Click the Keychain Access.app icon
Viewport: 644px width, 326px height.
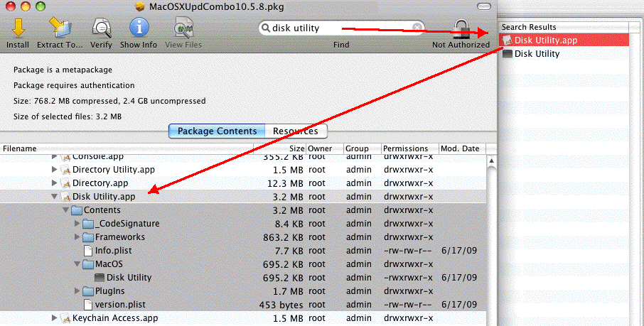click(x=65, y=318)
